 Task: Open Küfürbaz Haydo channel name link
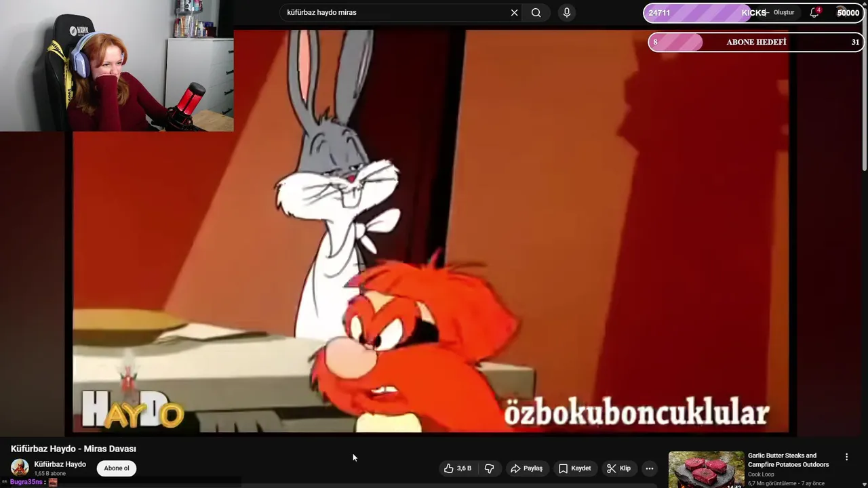pos(60,464)
